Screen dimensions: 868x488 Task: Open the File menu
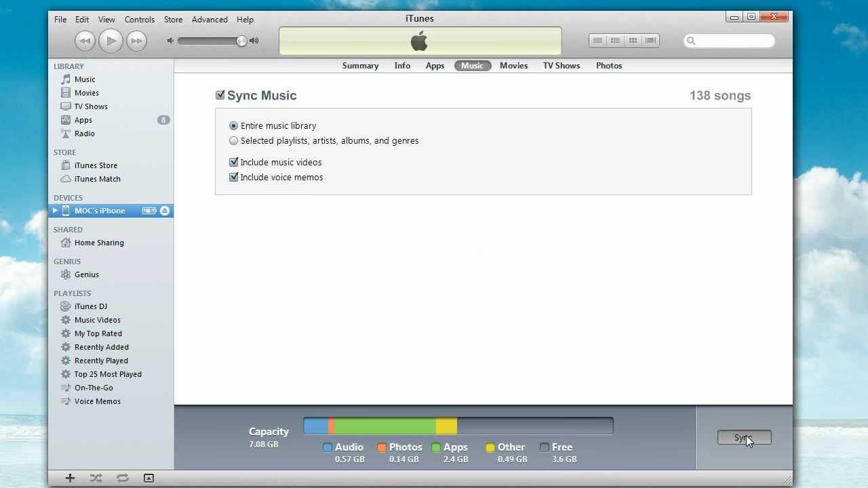(60, 20)
